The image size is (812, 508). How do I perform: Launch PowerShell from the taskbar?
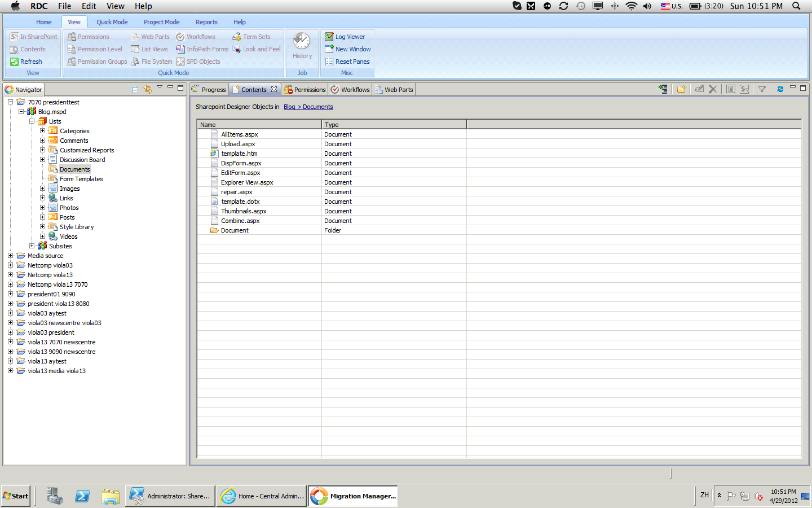pos(82,496)
